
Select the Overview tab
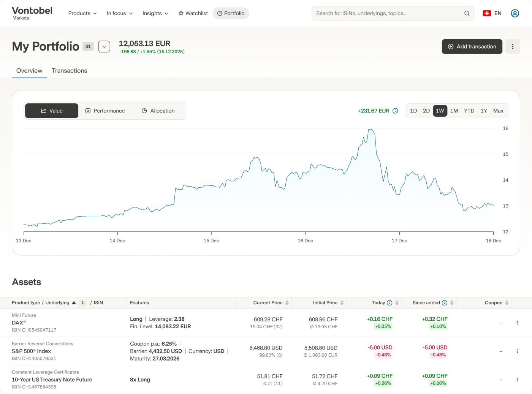tap(29, 71)
